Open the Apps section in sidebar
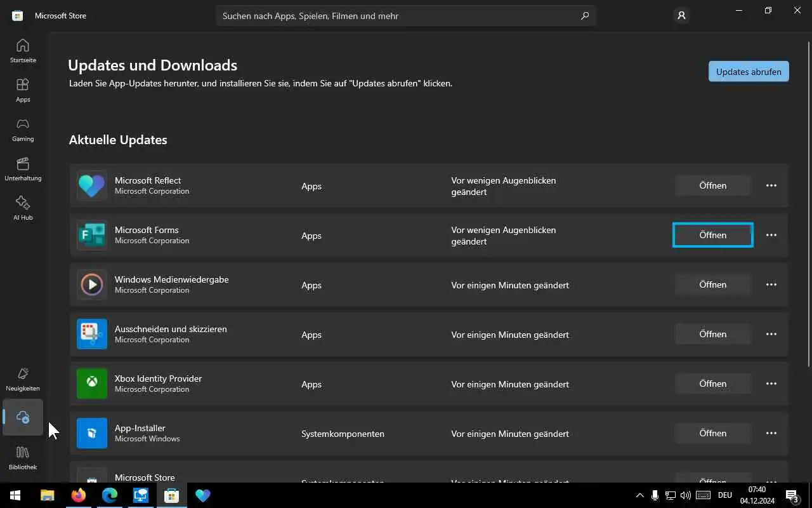812x508 pixels. (23, 90)
